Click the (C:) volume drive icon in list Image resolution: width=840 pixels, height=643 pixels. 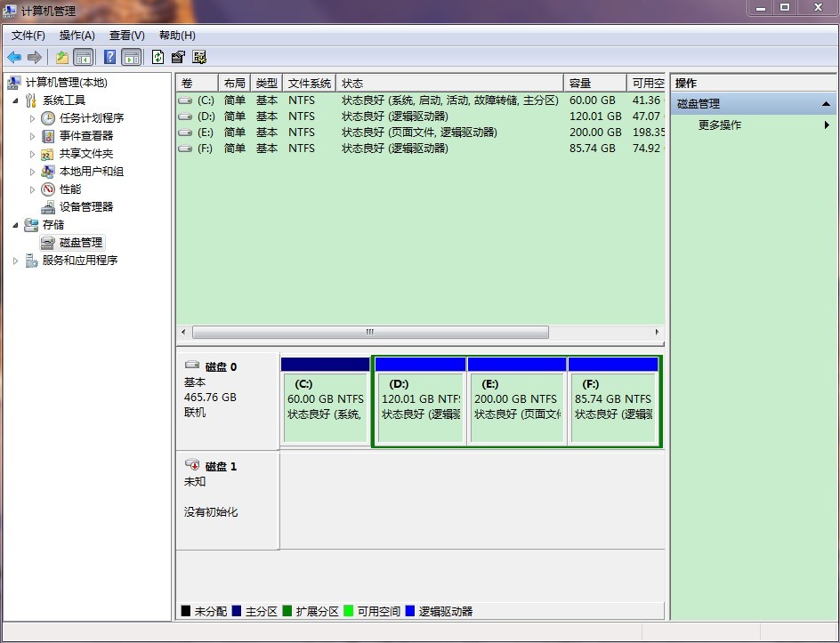tap(185, 100)
